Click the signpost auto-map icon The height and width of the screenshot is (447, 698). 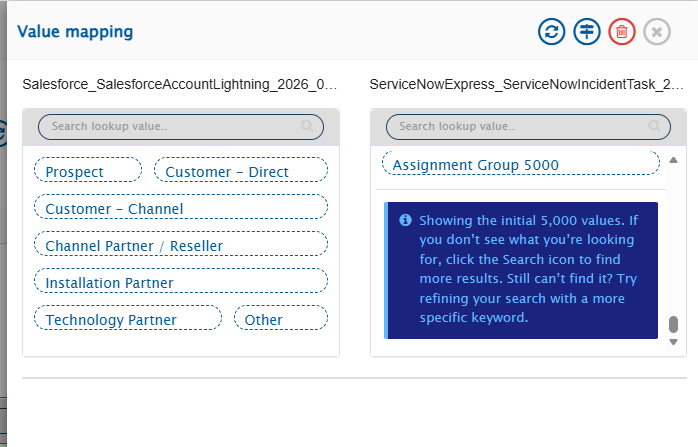tap(587, 31)
